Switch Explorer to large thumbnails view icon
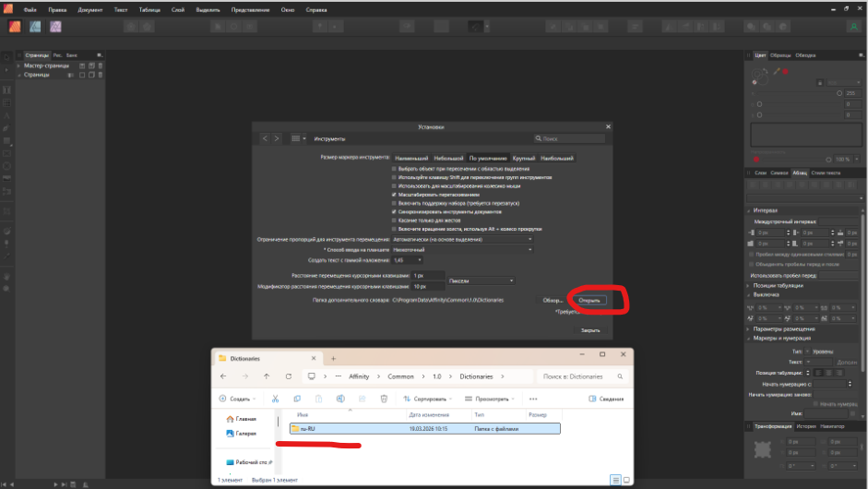The image size is (868, 489). (626, 480)
